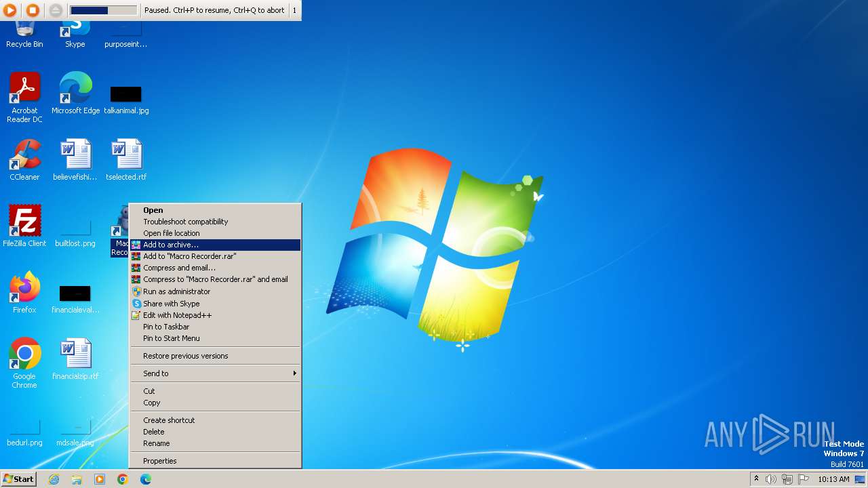Click the orange play button in recorder bar
The width and height of the screenshot is (868, 488).
pyautogui.click(x=10, y=10)
